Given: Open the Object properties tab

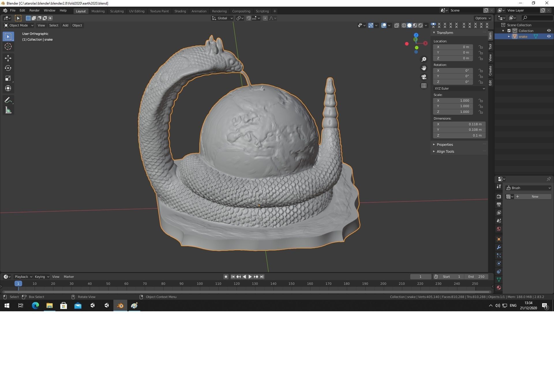Looking at the screenshot, I should (499, 239).
